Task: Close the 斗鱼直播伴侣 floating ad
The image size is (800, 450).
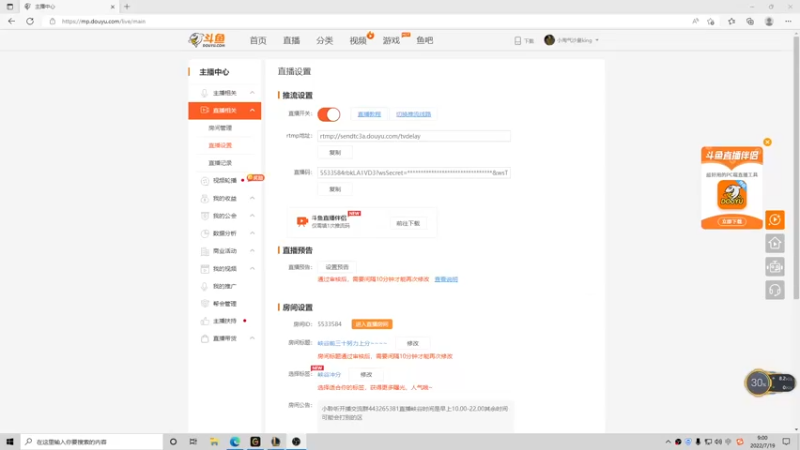Action: (x=767, y=142)
